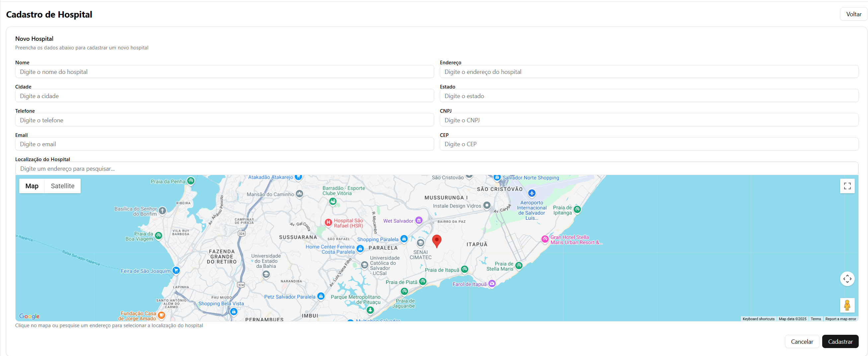This screenshot has width=868, height=356.
Task: Click Cancelar to discard form
Action: coord(802,341)
